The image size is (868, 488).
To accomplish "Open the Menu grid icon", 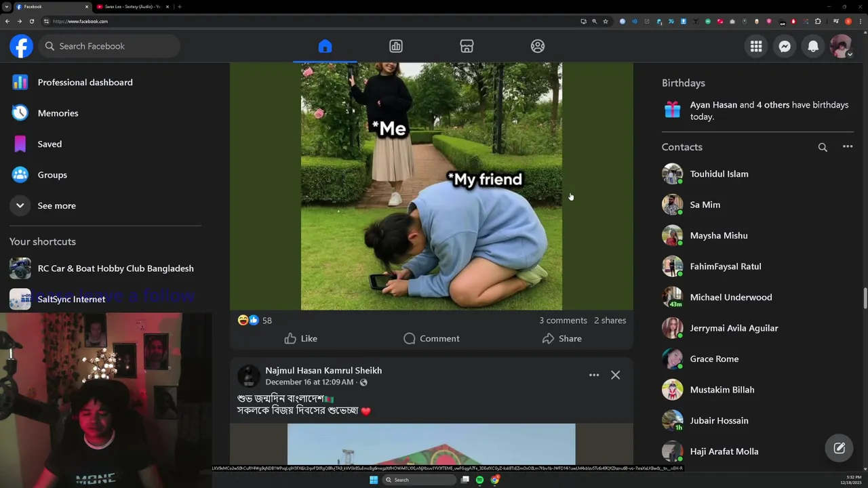I will tap(756, 46).
